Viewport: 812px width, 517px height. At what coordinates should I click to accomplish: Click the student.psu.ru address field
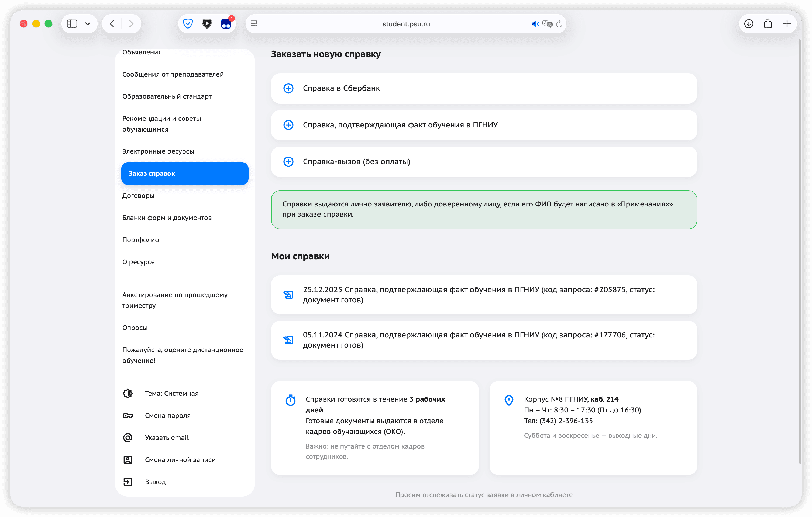[x=406, y=24]
